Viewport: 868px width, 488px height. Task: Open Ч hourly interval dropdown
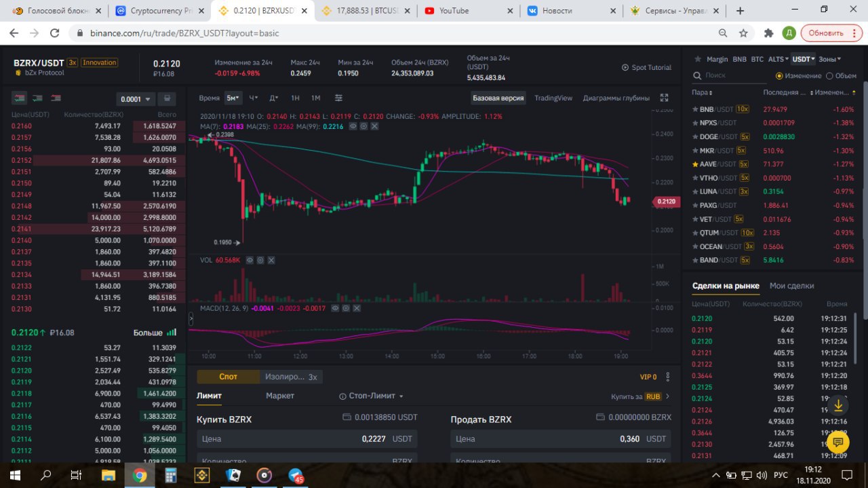(253, 98)
